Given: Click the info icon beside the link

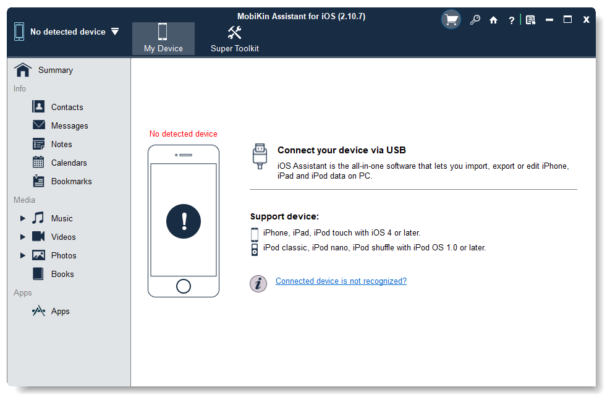Looking at the screenshot, I should coord(258,283).
